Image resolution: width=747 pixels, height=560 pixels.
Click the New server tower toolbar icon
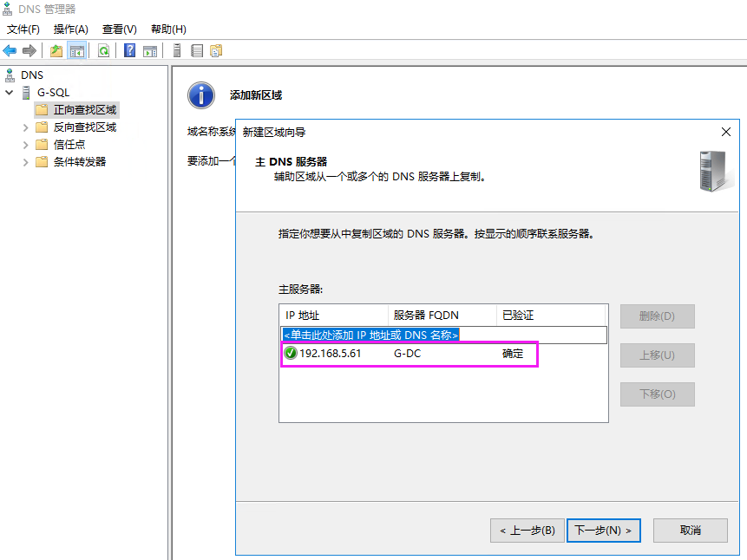click(177, 50)
